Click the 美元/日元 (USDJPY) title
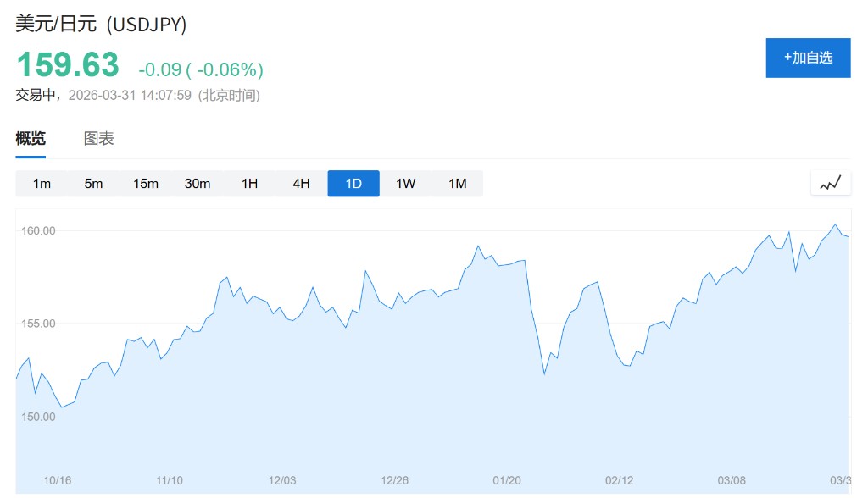The width and height of the screenshot is (868, 498). (101, 25)
